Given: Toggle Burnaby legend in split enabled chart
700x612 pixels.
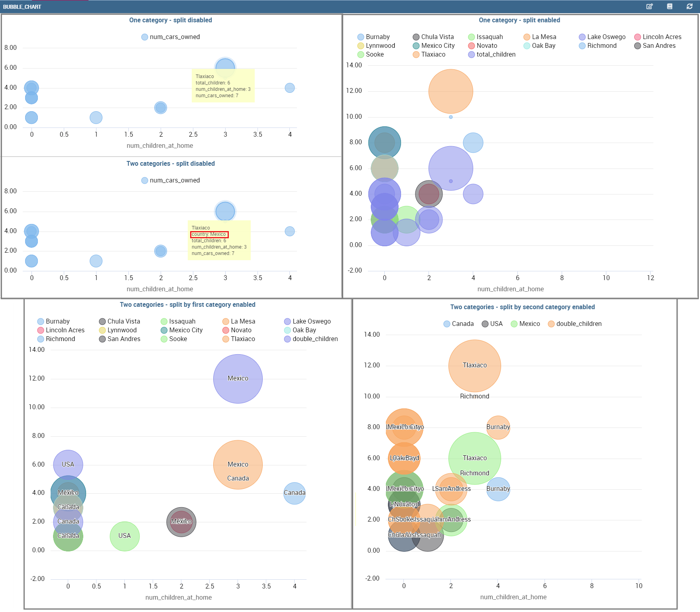Looking at the screenshot, I should click(374, 37).
